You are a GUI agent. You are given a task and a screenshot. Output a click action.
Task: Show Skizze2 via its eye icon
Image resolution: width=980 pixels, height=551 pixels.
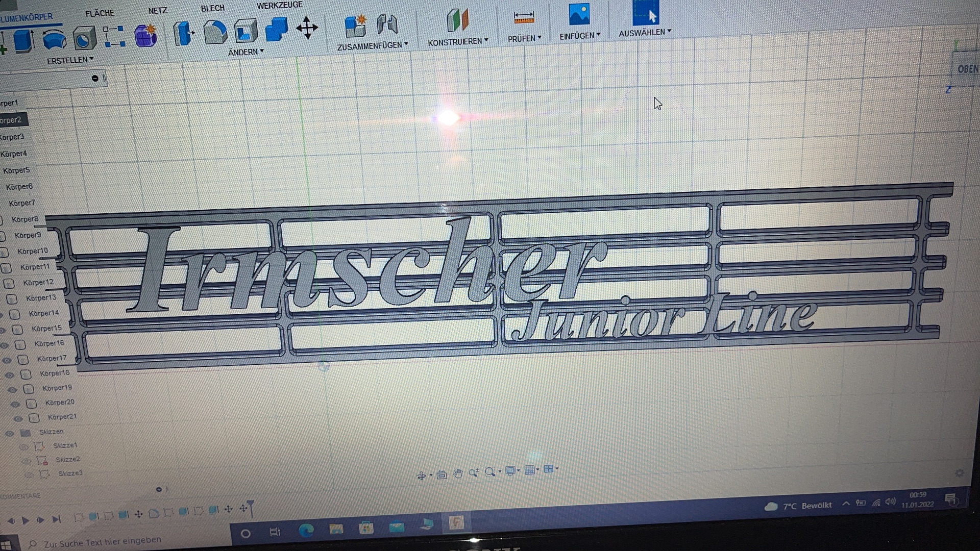(x=27, y=461)
